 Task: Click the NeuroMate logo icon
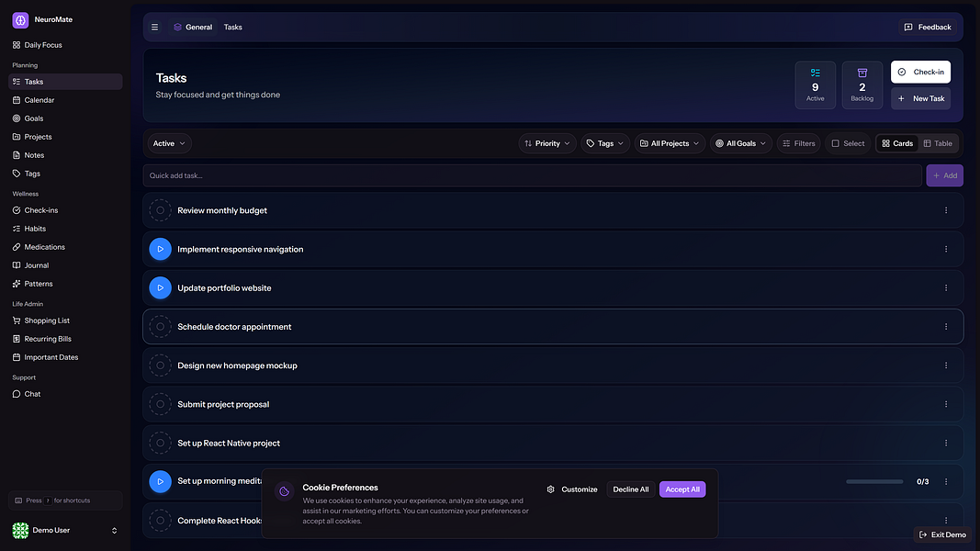pos(20,20)
